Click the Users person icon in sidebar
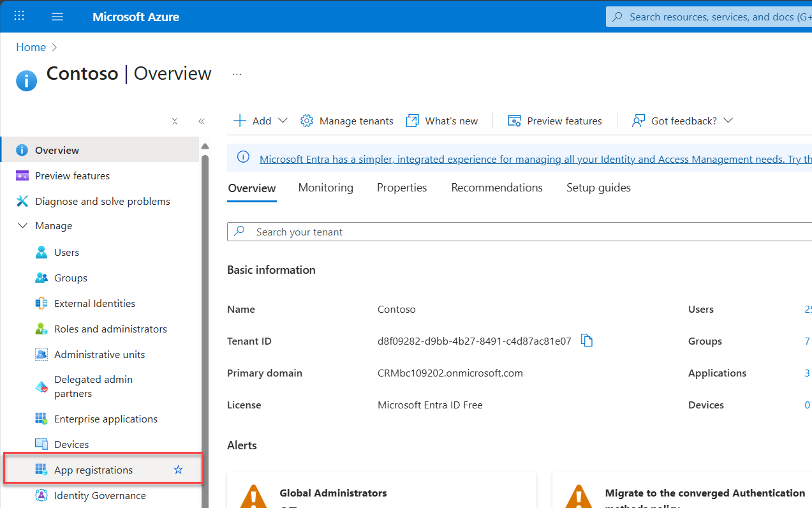Screen dimensions: 812x508 coord(41,252)
